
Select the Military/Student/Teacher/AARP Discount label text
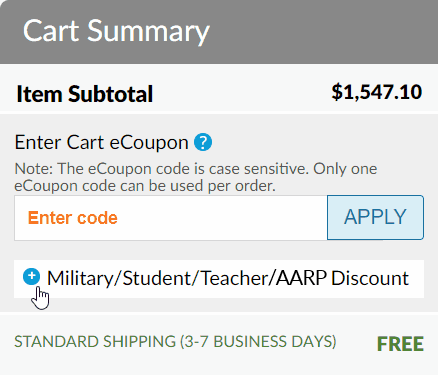pyautogui.click(x=228, y=278)
